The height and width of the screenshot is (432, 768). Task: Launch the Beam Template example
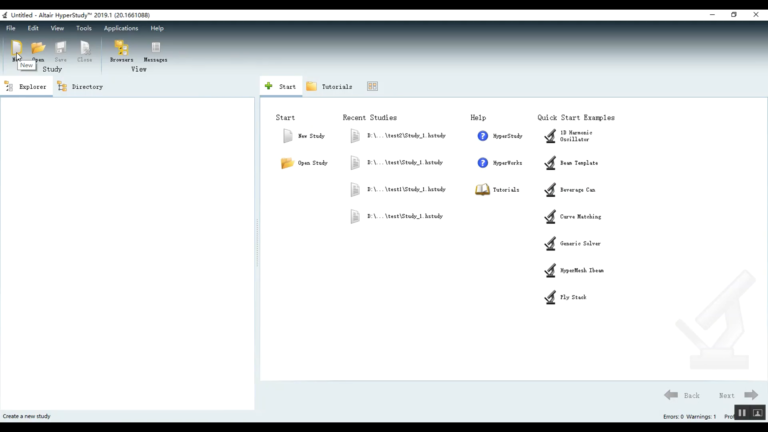click(x=571, y=163)
